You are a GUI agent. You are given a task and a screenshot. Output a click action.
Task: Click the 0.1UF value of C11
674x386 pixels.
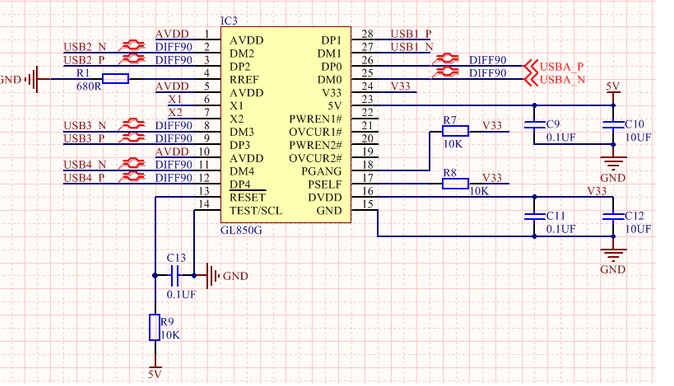(561, 229)
